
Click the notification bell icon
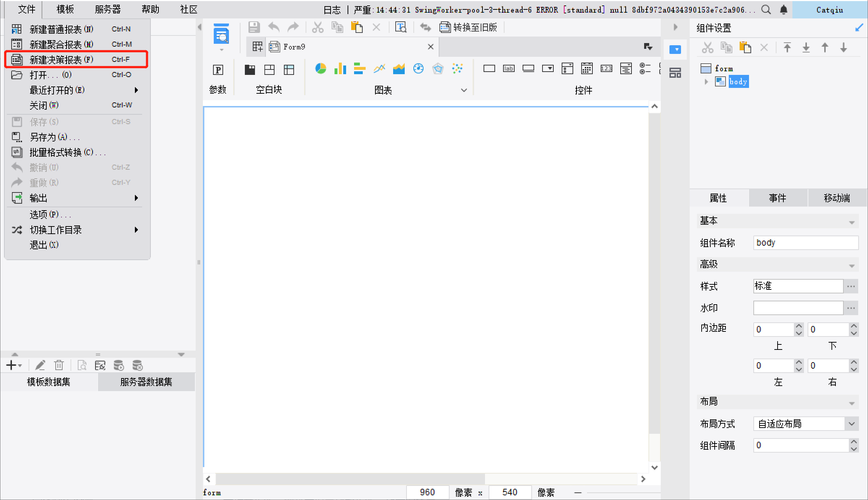click(x=783, y=9)
